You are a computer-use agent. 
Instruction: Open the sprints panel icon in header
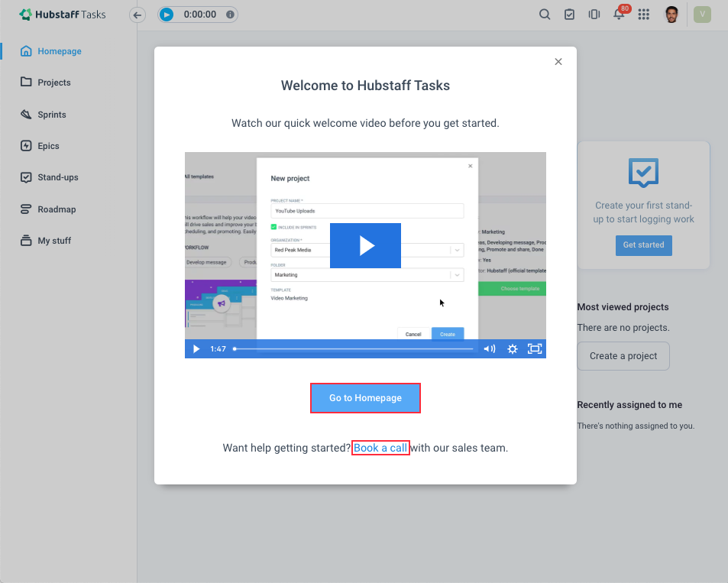[594, 15]
